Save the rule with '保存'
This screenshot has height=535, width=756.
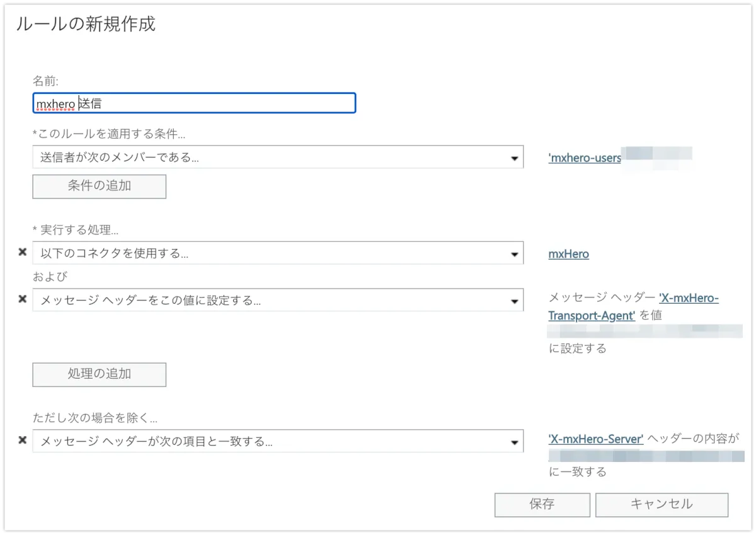point(542,504)
